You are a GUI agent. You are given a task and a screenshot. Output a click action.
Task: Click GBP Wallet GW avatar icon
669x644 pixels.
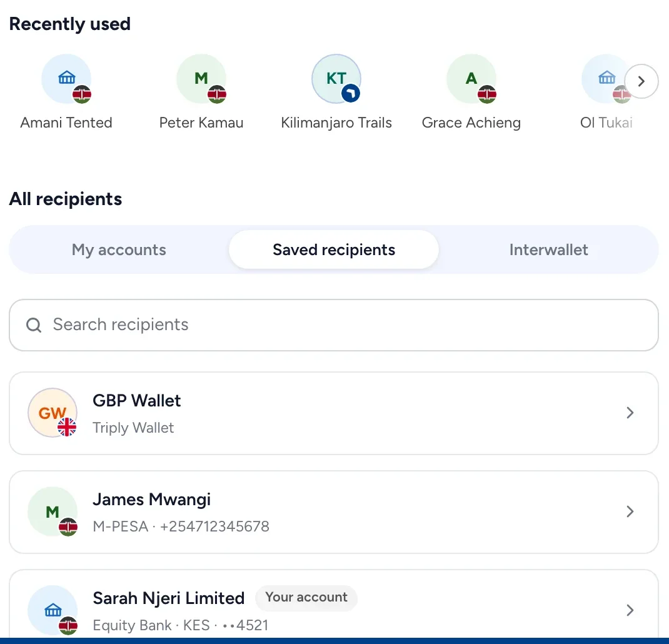click(x=53, y=413)
